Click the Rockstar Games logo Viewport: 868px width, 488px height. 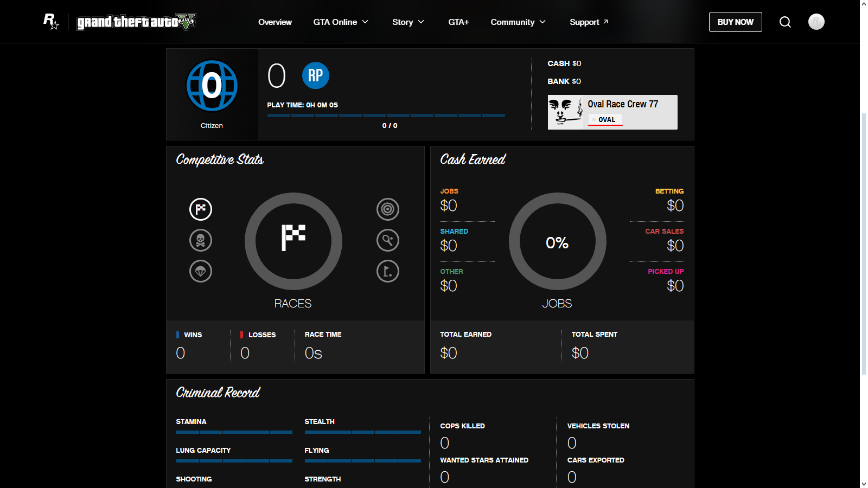pyautogui.click(x=51, y=22)
